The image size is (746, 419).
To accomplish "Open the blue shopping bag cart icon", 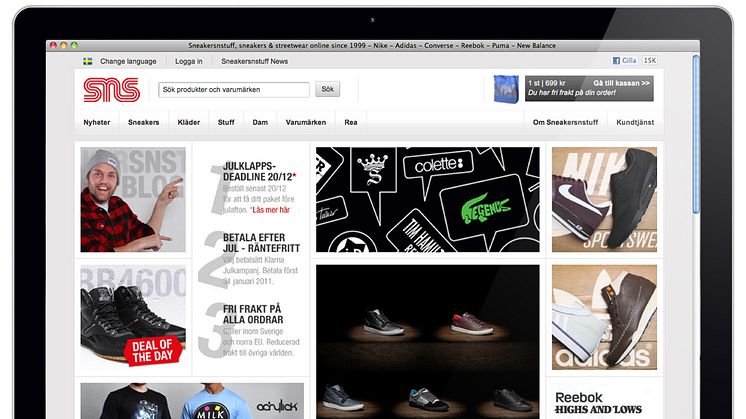I will click(x=506, y=89).
